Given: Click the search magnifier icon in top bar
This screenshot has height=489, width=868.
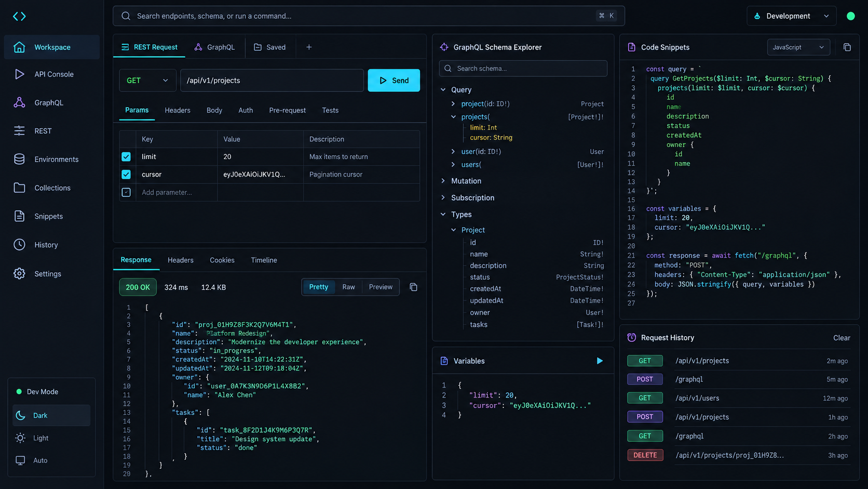Looking at the screenshot, I should coord(126,16).
